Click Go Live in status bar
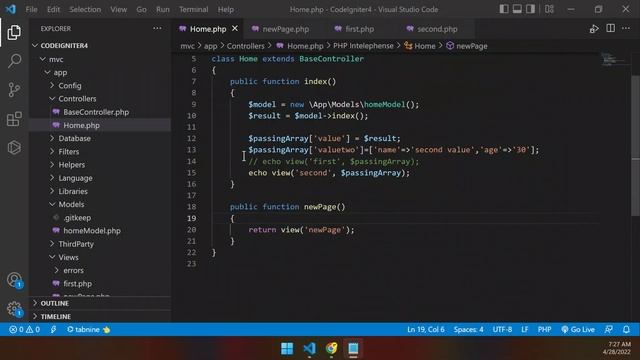 [578, 329]
